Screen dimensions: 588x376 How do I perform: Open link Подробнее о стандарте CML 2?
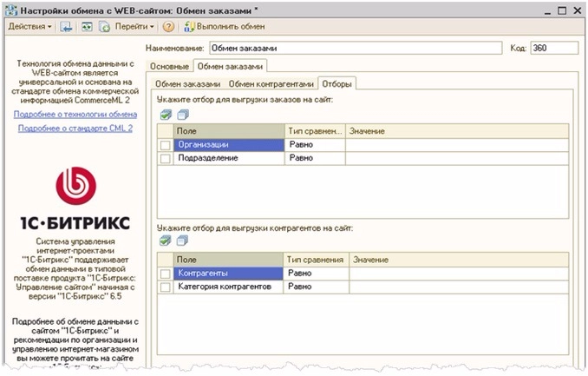tap(75, 128)
